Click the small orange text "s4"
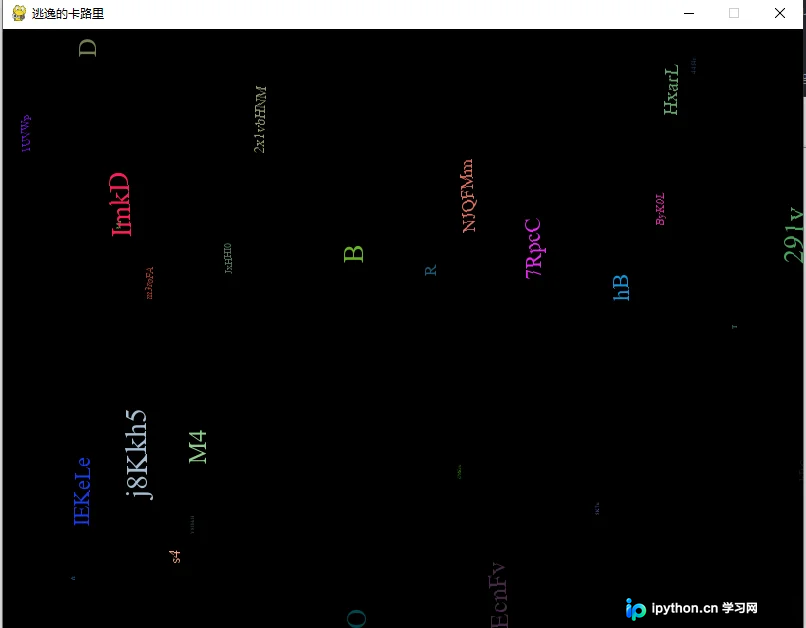Screen dimensions: 806x628 point(175,557)
